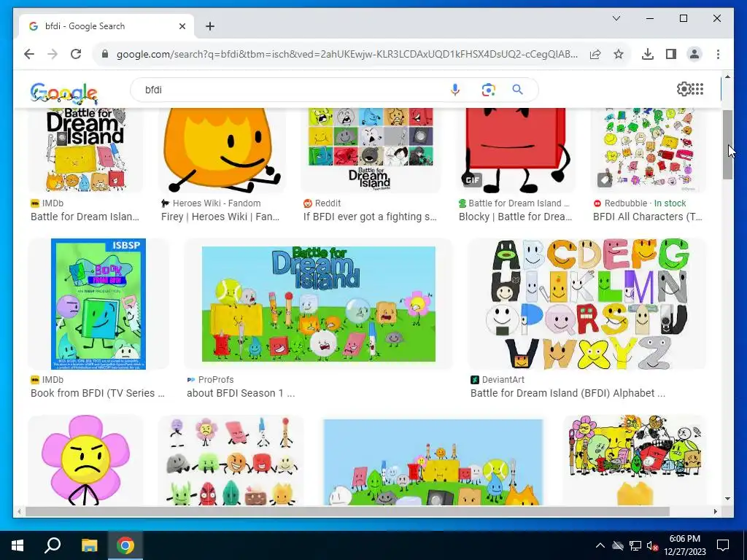Image resolution: width=747 pixels, height=560 pixels.
Task: Show hidden system tray icons
Action: click(x=600, y=545)
